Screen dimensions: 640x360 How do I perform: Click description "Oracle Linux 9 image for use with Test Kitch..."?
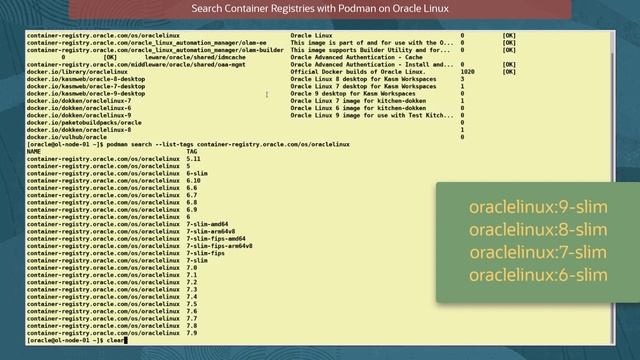point(372,116)
